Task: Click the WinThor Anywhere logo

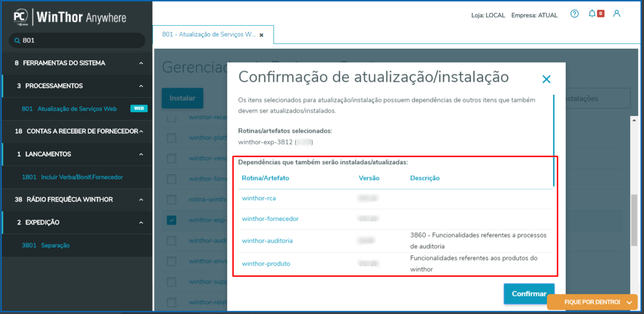Action: (70, 17)
